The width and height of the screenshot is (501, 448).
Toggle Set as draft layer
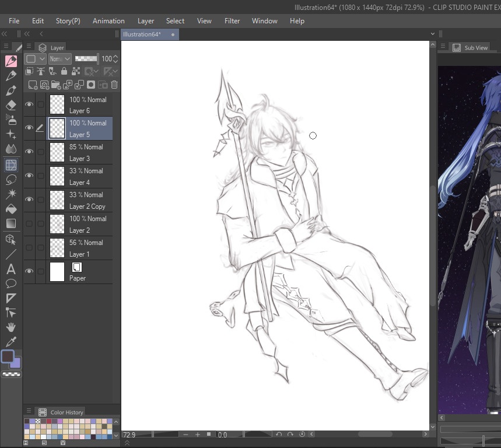click(52, 71)
